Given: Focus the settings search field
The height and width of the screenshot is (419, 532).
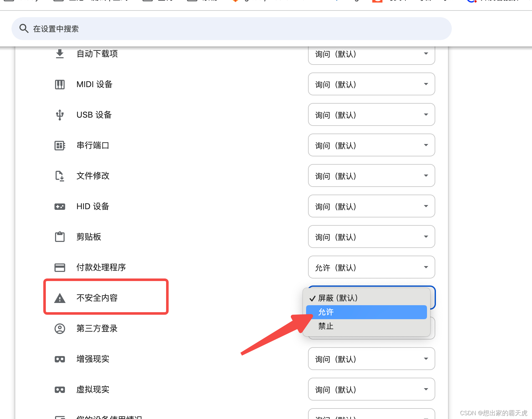Looking at the screenshot, I should 231,29.
